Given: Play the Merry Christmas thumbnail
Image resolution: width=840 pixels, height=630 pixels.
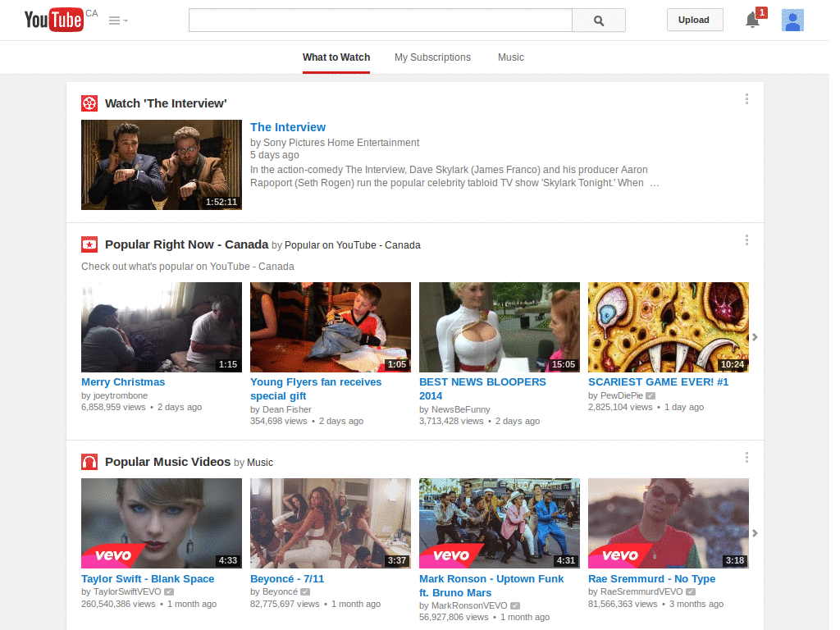Looking at the screenshot, I should point(162,327).
